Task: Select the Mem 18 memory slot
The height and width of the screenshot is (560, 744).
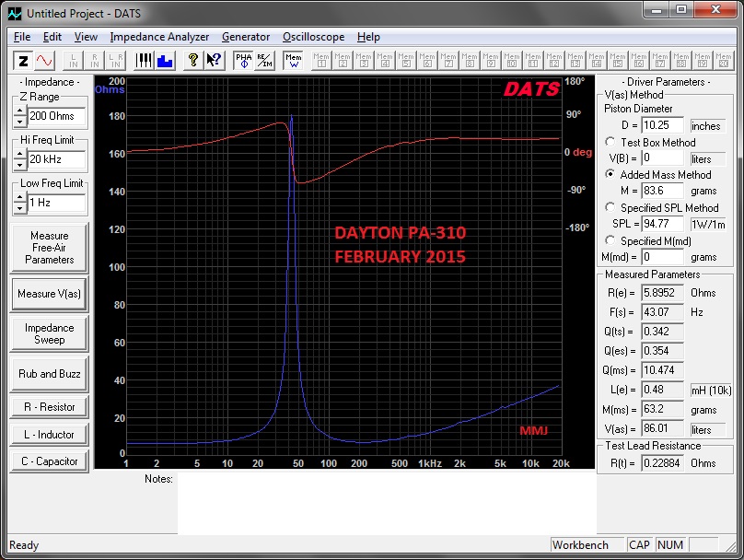Action: pos(681,60)
